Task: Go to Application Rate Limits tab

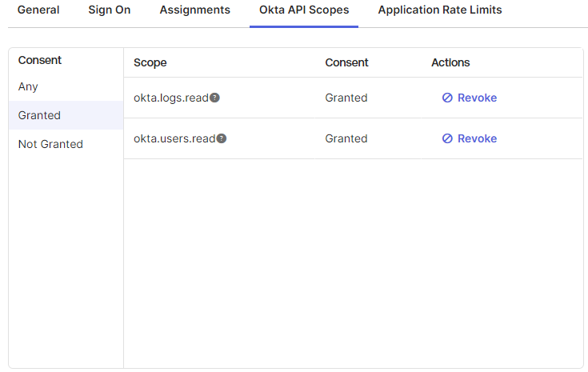Action: 439,10
